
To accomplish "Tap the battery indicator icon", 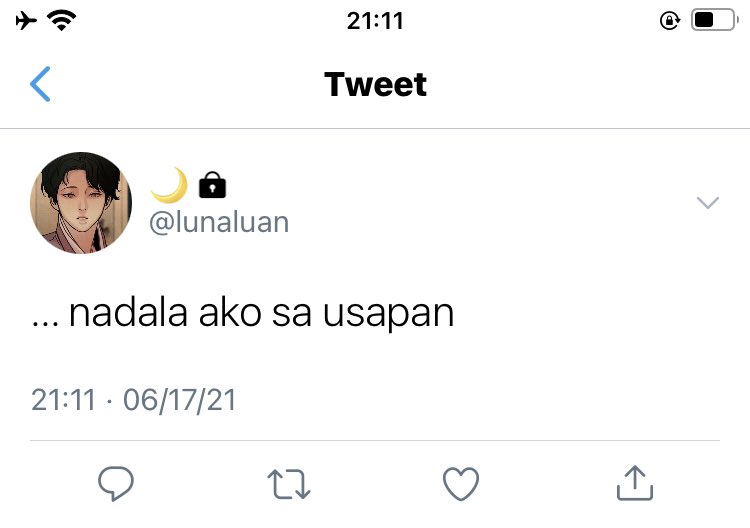I will click(715, 20).
